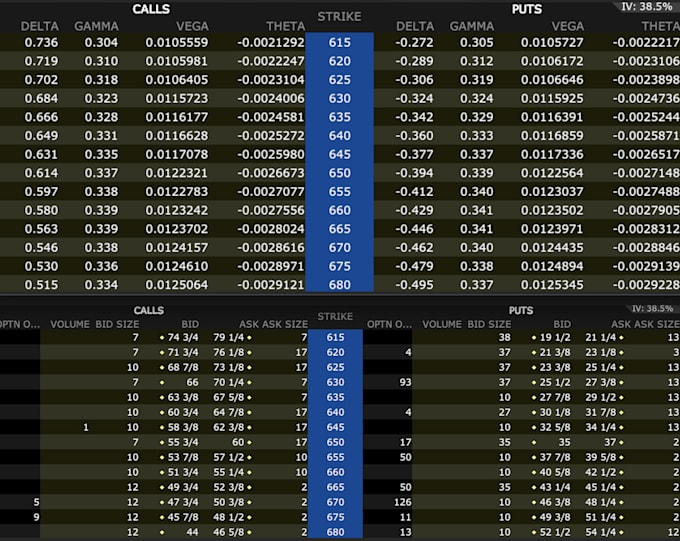Click put open interest value 126

tap(402, 502)
